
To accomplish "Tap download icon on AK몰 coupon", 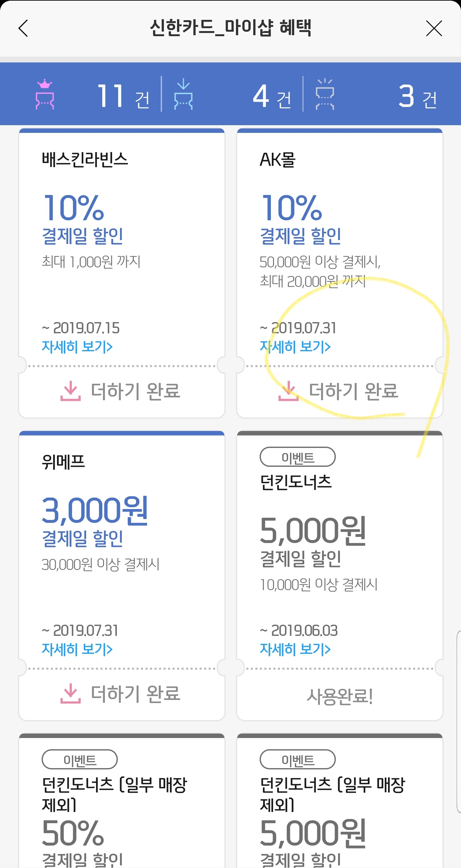I will tap(288, 391).
